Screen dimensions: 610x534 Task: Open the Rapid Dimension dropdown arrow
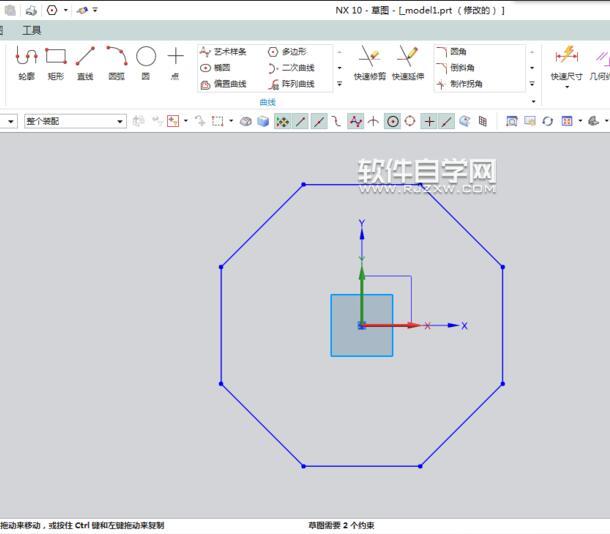pos(567,87)
